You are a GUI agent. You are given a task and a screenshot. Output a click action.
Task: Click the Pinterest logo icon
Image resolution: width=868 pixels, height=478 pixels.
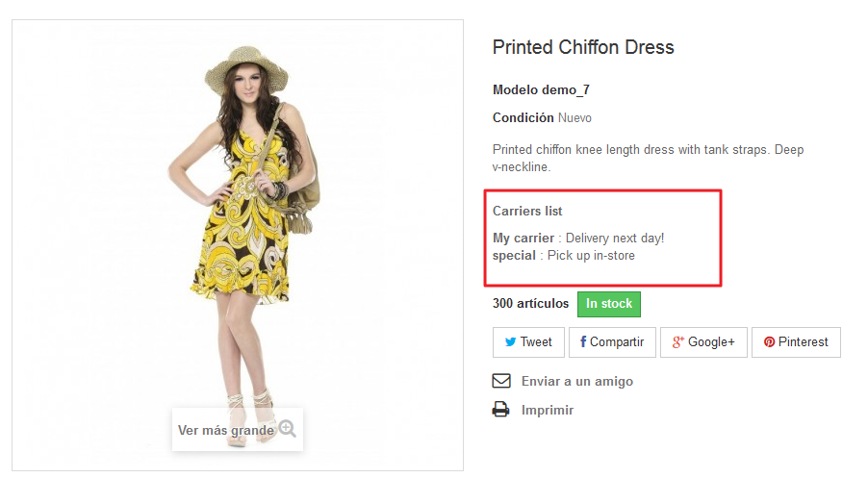(770, 341)
